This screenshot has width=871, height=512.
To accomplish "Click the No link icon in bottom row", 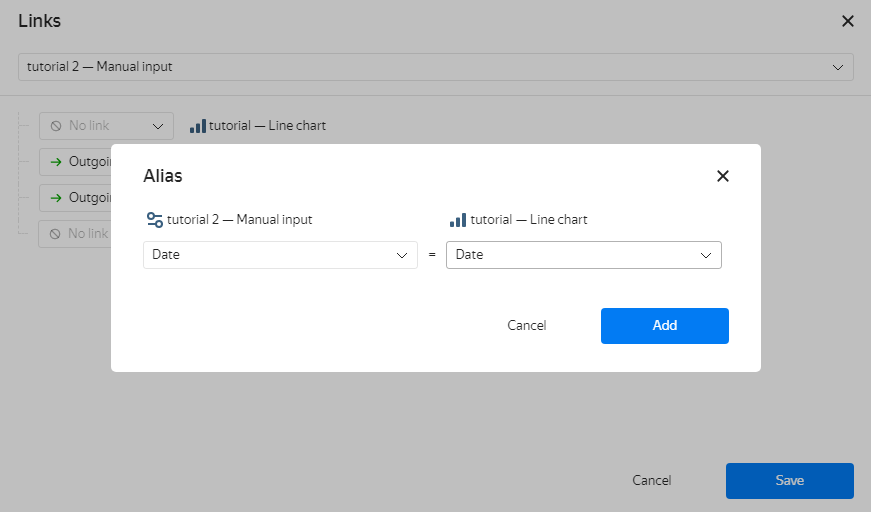I will (56, 234).
